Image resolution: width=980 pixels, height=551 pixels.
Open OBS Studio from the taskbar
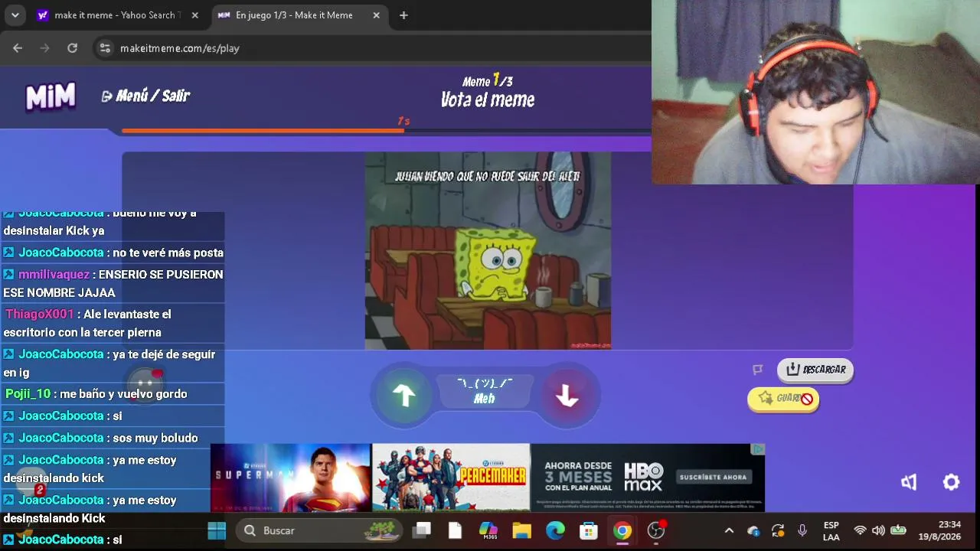click(656, 530)
